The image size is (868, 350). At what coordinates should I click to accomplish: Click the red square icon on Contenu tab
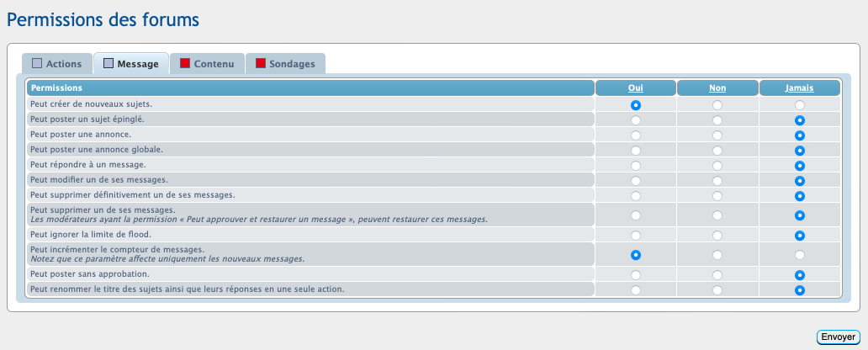(185, 64)
